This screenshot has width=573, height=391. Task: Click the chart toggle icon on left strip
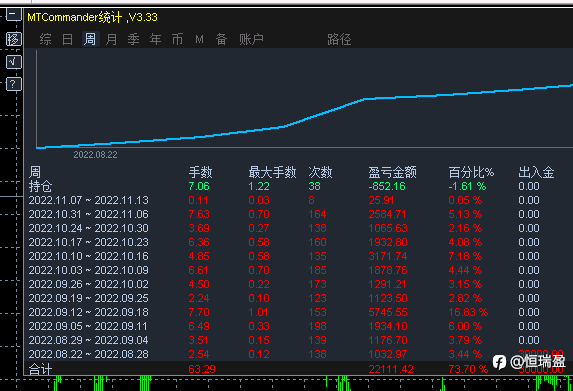point(14,62)
